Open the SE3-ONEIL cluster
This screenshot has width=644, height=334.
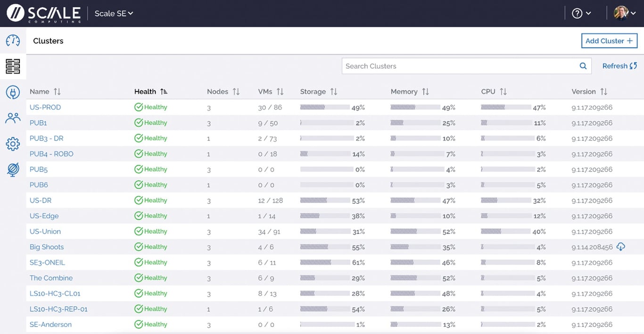[47, 262]
